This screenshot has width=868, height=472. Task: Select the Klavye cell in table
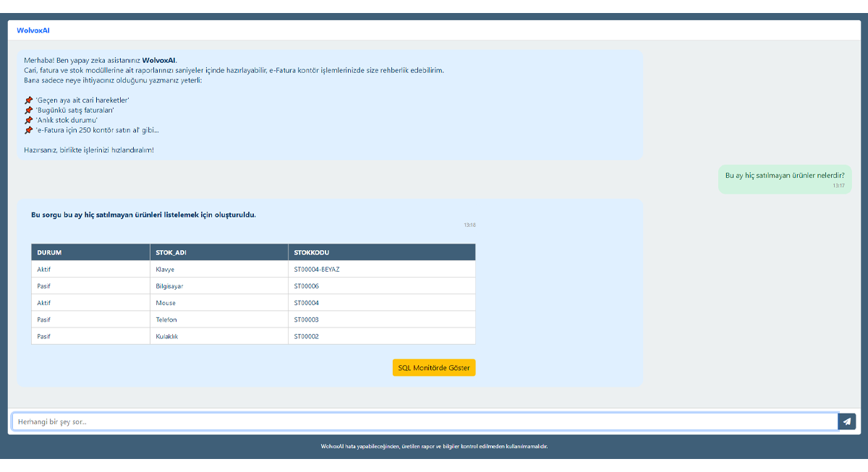point(165,270)
